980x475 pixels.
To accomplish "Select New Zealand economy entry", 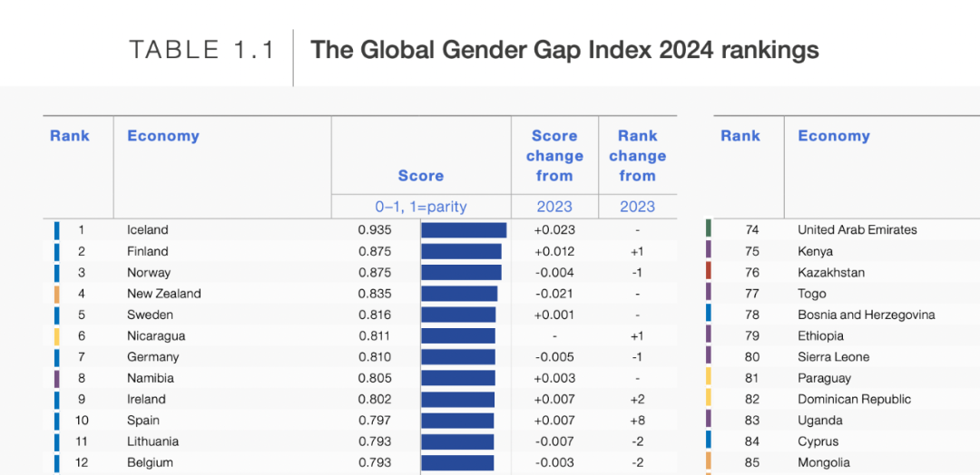I will point(163,294).
